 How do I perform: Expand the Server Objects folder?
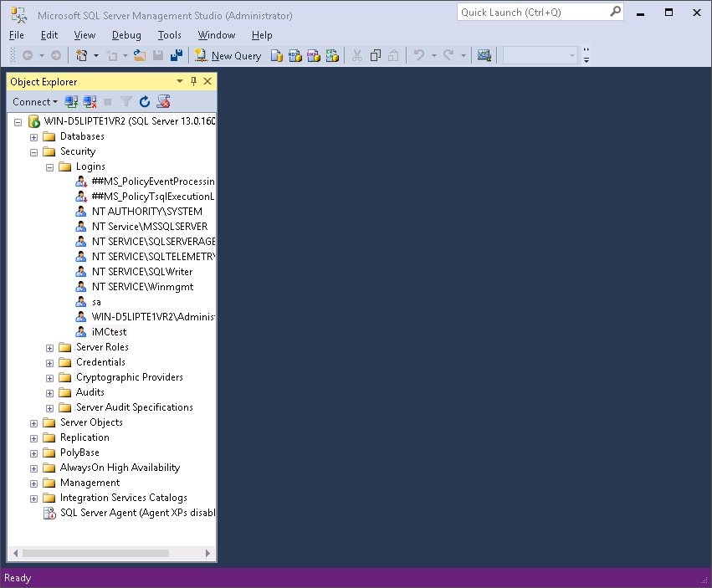click(x=34, y=423)
